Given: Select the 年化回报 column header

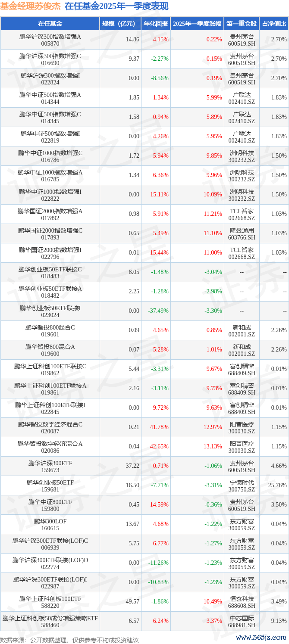Looking at the screenshot, I should (x=156, y=24).
